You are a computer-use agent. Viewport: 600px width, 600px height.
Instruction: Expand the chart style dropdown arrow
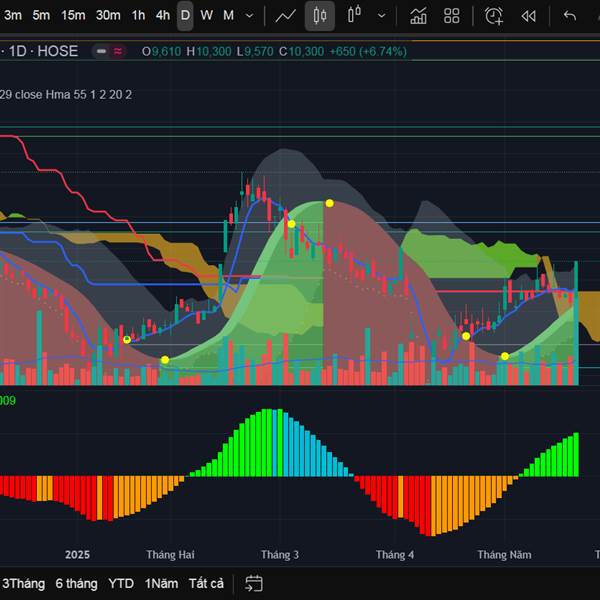coord(381,16)
